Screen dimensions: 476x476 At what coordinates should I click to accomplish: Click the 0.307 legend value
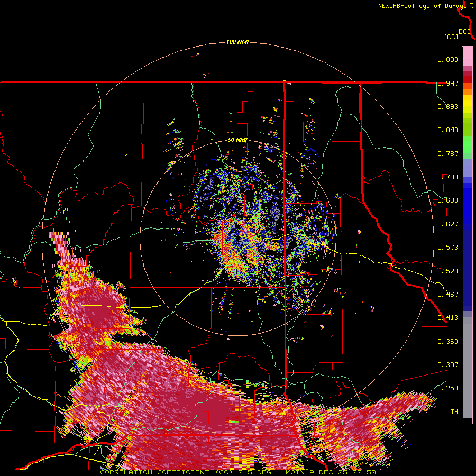[x=448, y=365]
